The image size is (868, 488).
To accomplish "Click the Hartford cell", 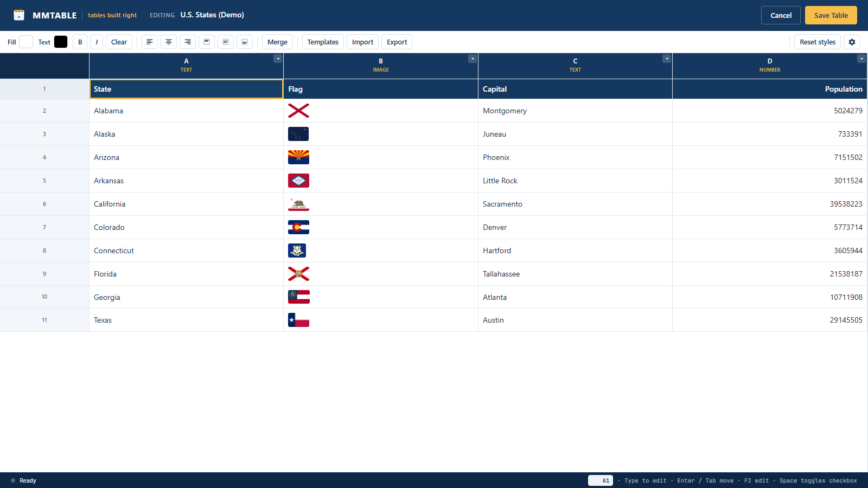I will pyautogui.click(x=575, y=251).
